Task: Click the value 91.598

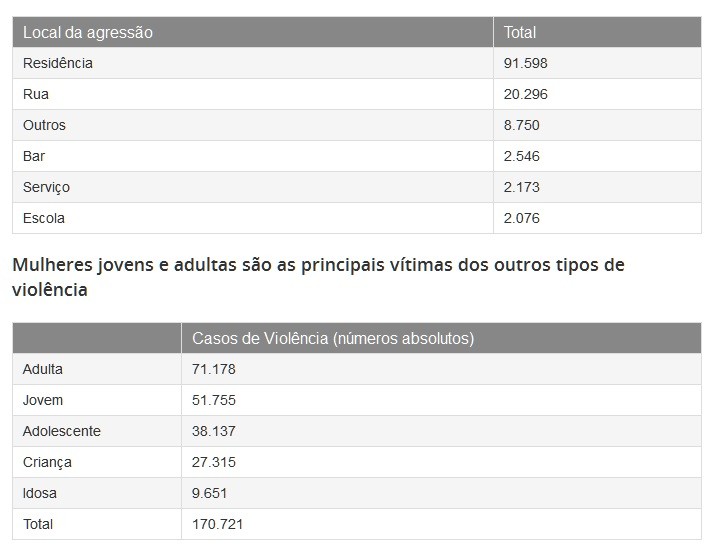Action: pyautogui.click(x=526, y=63)
